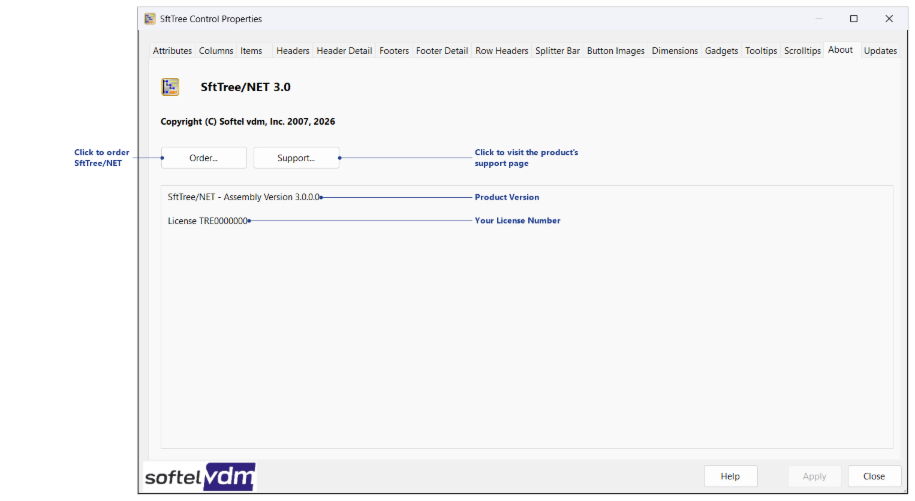Click the 'SftTree/NET 3.0' heading text
The width and height of the screenshot is (915, 501).
pos(246,87)
